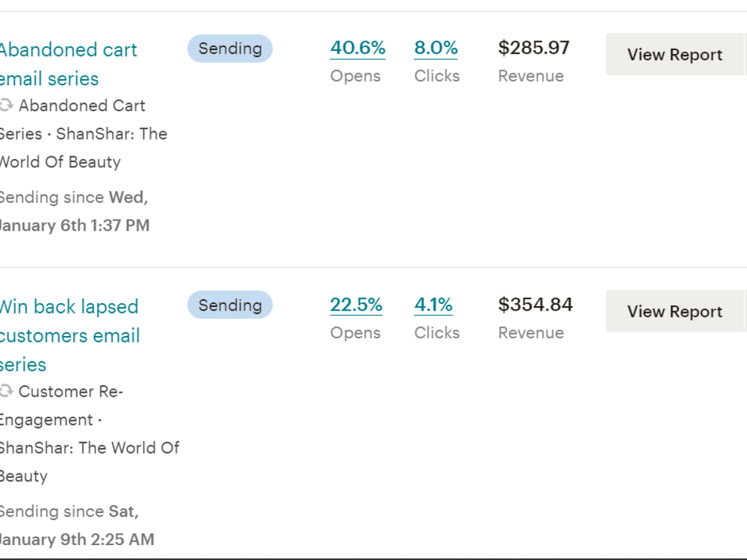Click the automation icon beside Abandoned Cart
This screenshot has width=747, height=560.
pyautogui.click(x=6, y=105)
